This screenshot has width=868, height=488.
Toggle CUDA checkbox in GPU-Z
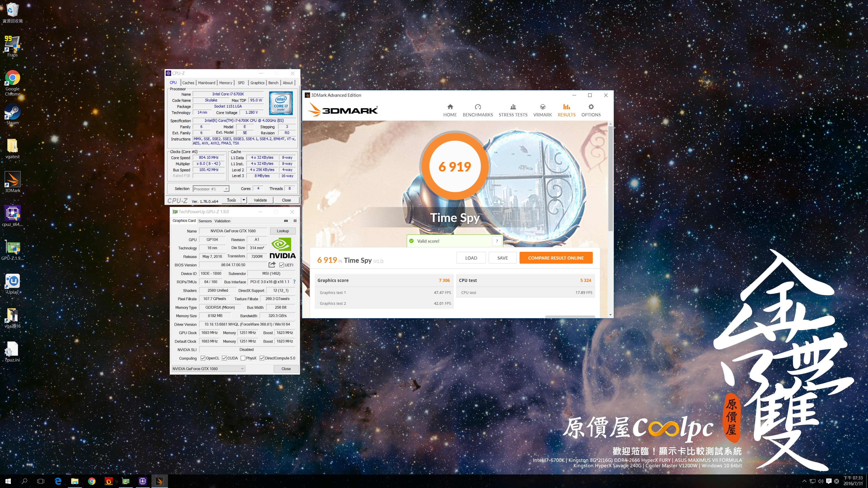pyautogui.click(x=224, y=358)
